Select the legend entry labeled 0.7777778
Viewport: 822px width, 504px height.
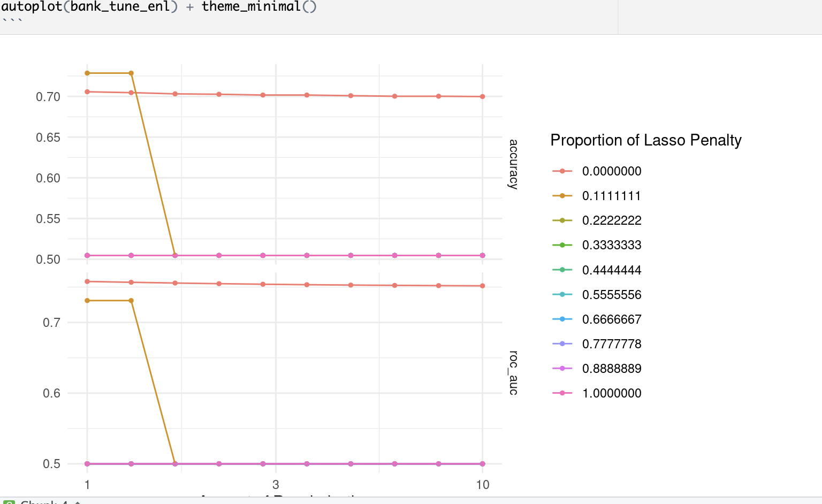(x=612, y=344)
